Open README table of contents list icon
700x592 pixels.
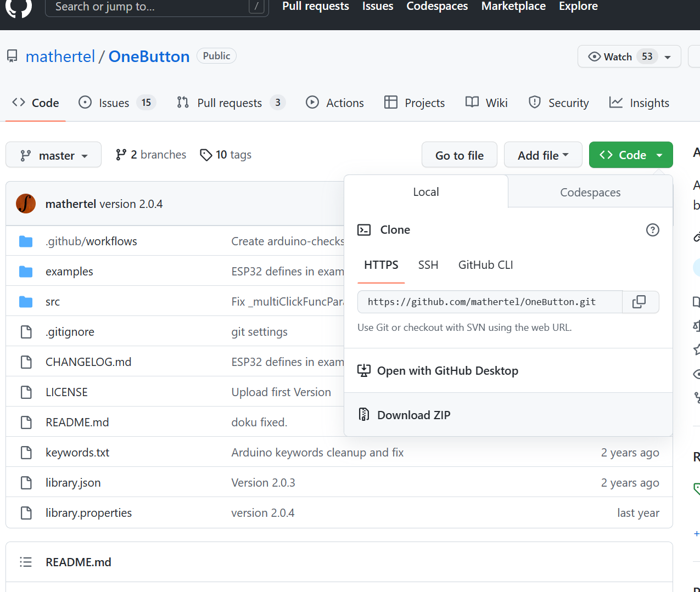(26, 562)
